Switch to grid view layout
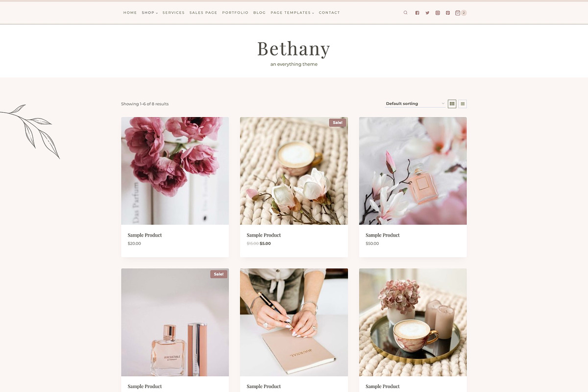 (452, 104)
